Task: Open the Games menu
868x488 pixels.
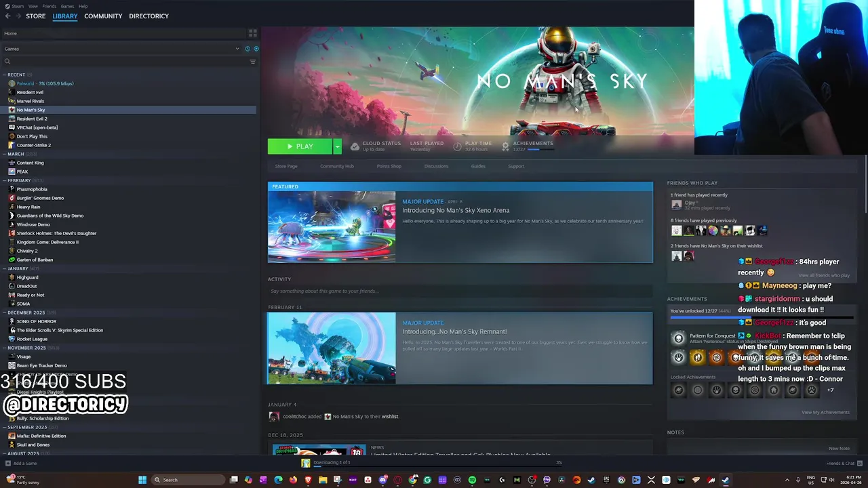Action: click(67, 6)
